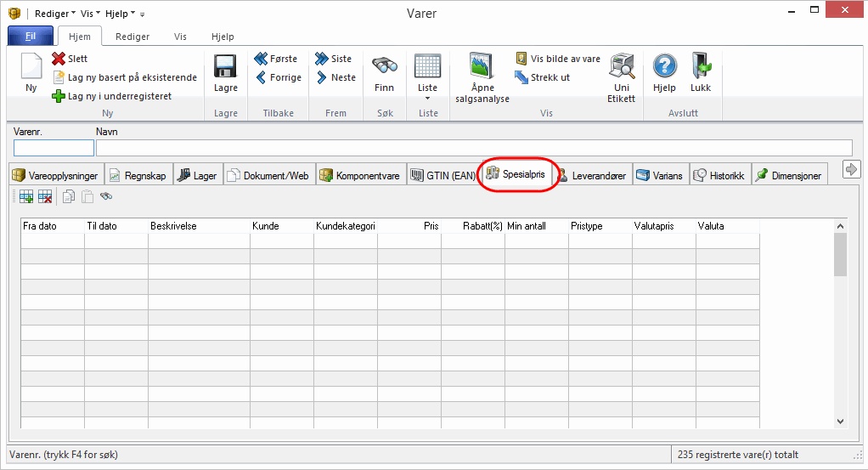868x470 pixels.
Task: Expand the Liste dropdown arrow
Action: pos(427,99)
